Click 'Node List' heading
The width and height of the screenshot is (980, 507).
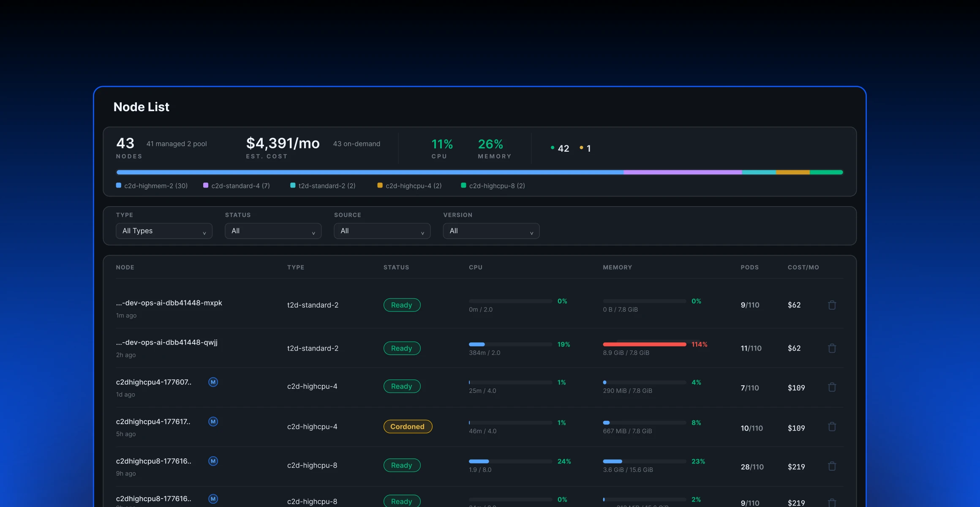pyautogui.click(x=142, y=107)
